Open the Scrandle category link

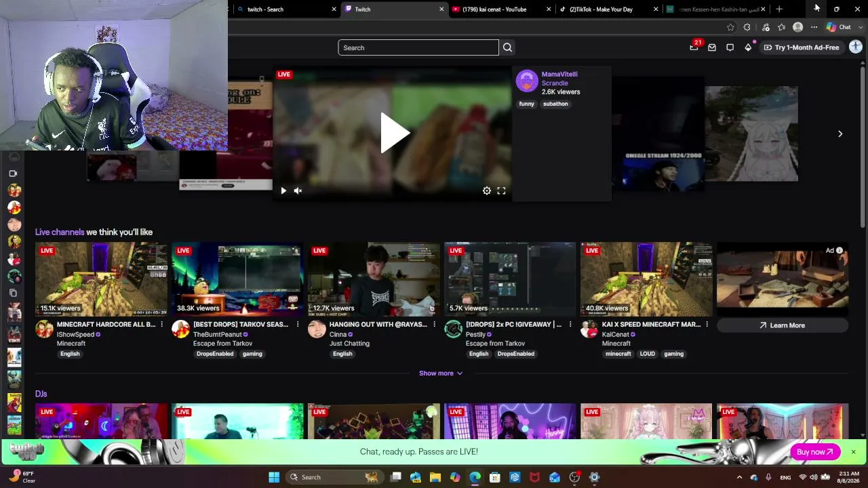(555, 83)
